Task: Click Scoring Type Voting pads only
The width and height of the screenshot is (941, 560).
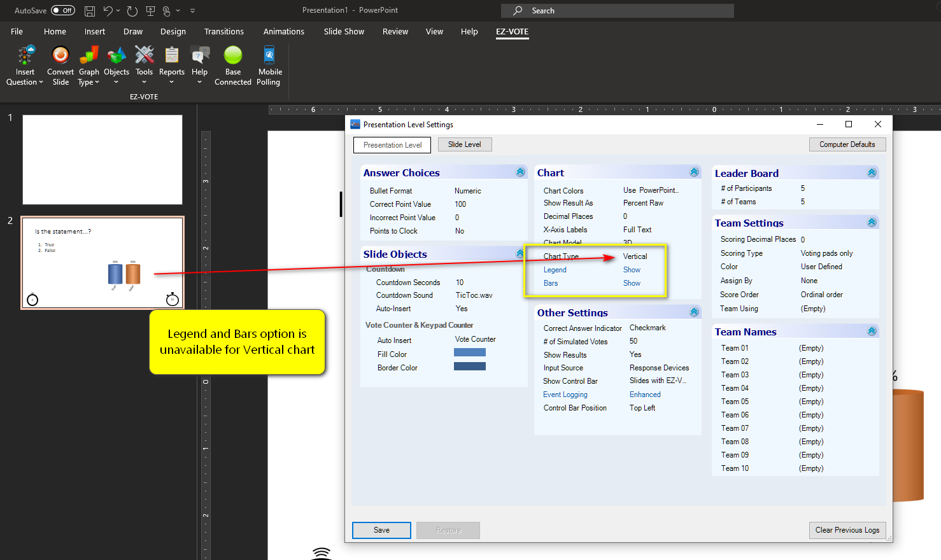Action: coord(826,253)
